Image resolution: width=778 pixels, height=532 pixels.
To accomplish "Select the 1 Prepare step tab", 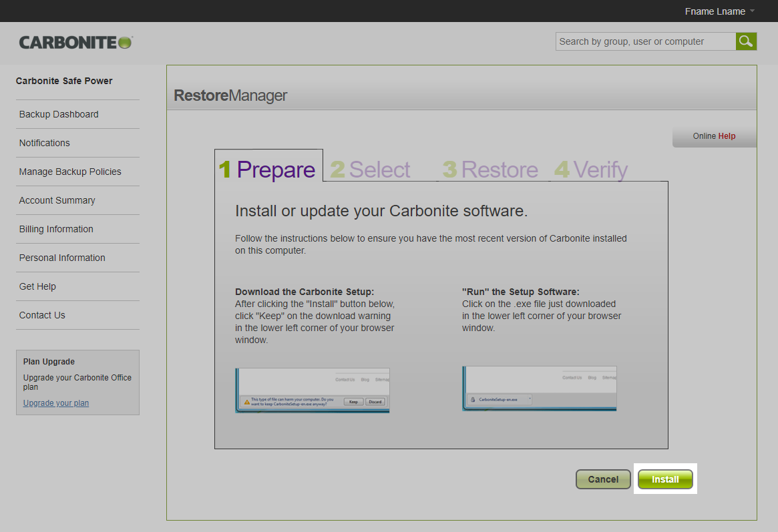I will click(268, 170).
